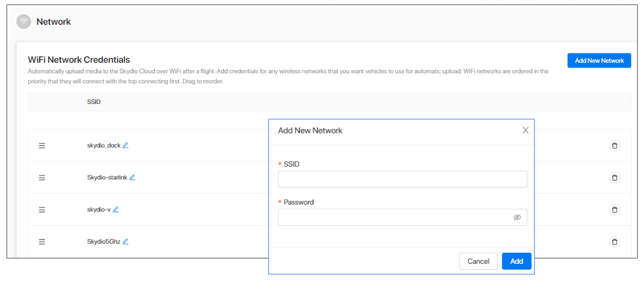Click the WiFi Network Credentials heading
Image resolution: width=644 pixels, height=287 pixels.
coord(79,60)
